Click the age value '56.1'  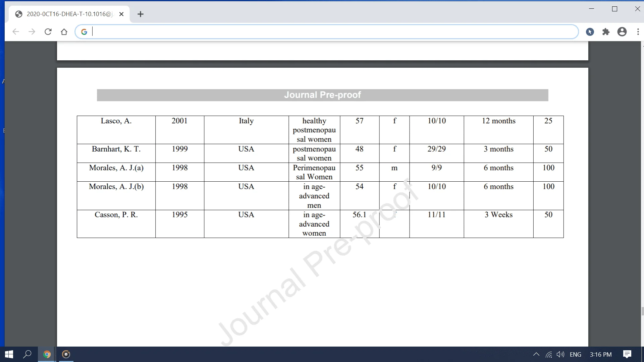coord(360,215)
